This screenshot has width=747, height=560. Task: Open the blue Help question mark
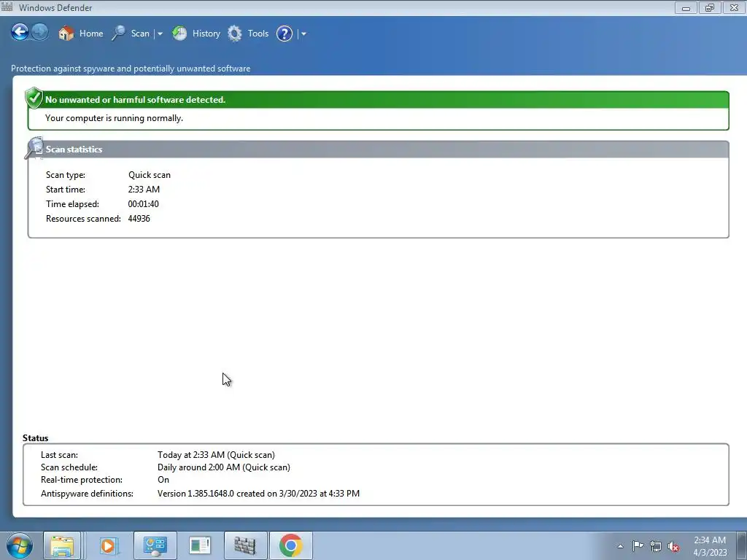285,34
